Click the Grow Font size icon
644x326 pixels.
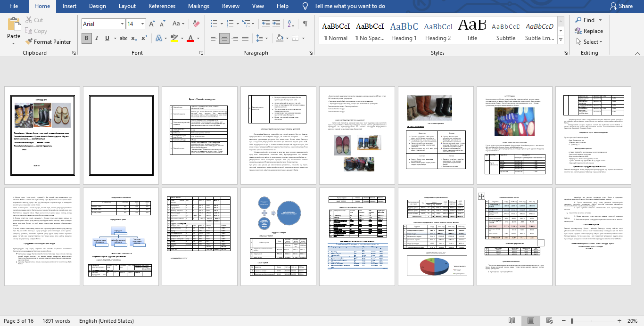[152, 24]
